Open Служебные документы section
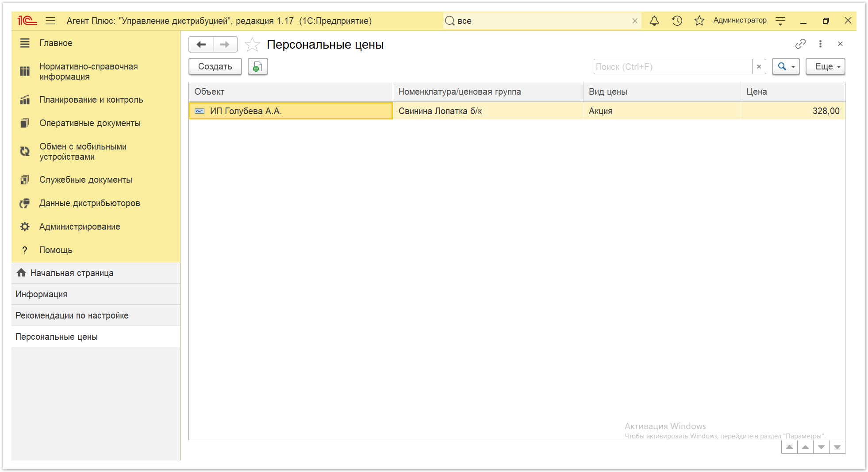Viewport: 868px width, 472px height. (x=96, y=180)
